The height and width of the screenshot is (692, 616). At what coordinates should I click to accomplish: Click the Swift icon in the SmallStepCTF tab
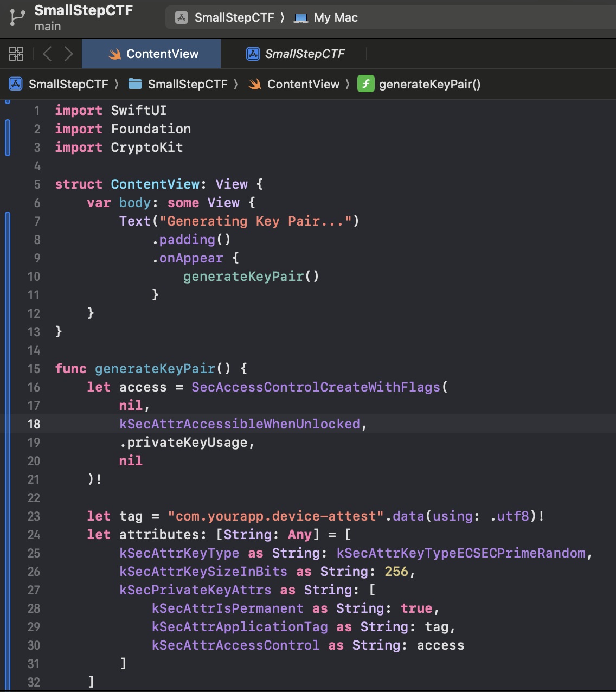(253, 53)
